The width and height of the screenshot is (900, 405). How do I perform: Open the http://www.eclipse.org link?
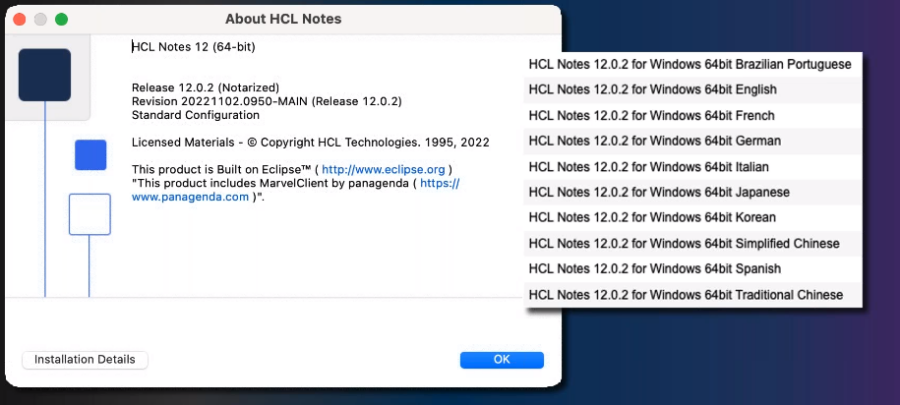pyautogui.click(x=383, y=170)
